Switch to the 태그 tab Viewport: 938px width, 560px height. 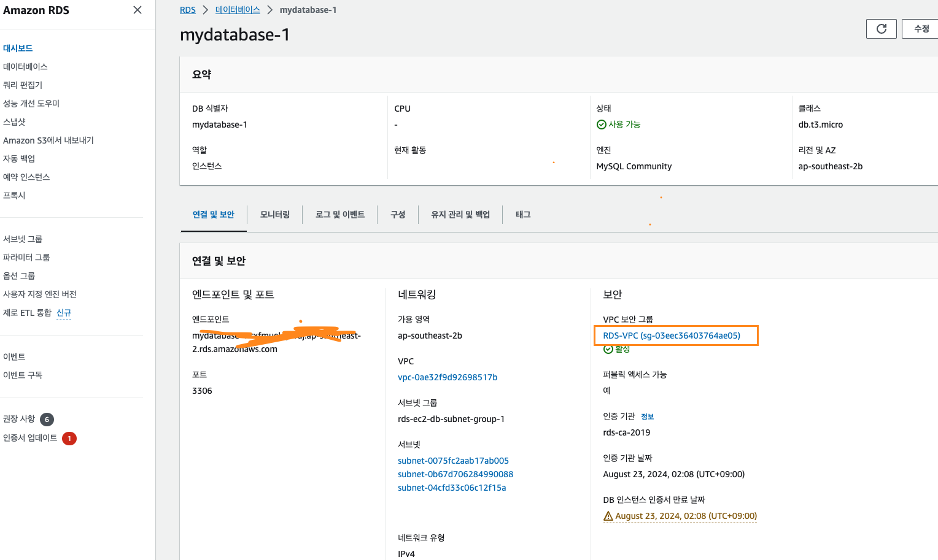523,214
